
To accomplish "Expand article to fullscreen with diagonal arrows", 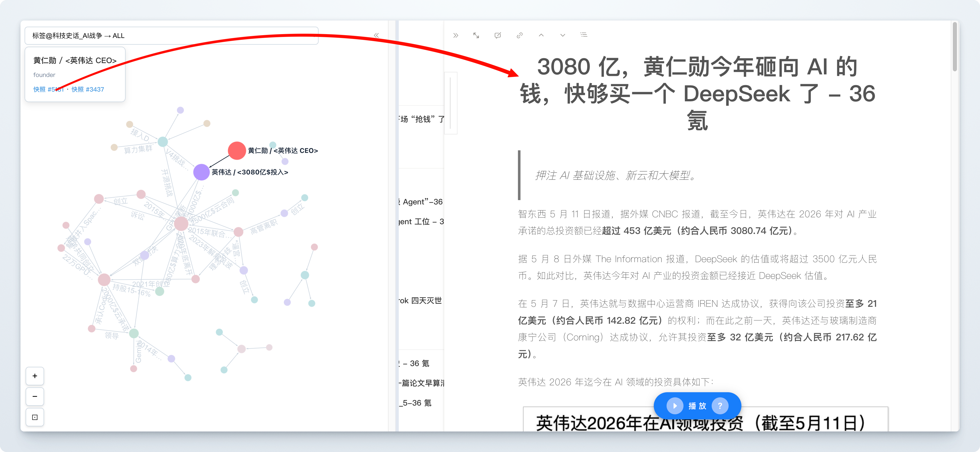I will (x=476, y=35).
